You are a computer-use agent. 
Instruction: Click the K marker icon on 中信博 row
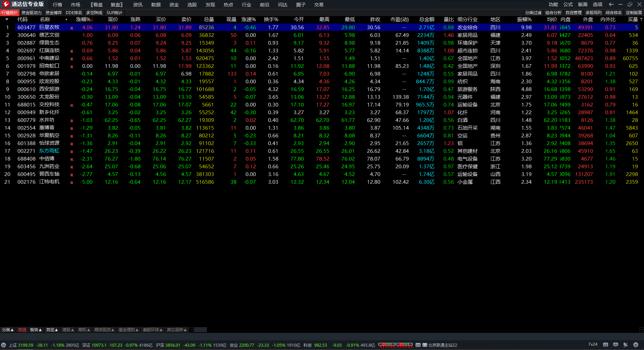(72, 160)
